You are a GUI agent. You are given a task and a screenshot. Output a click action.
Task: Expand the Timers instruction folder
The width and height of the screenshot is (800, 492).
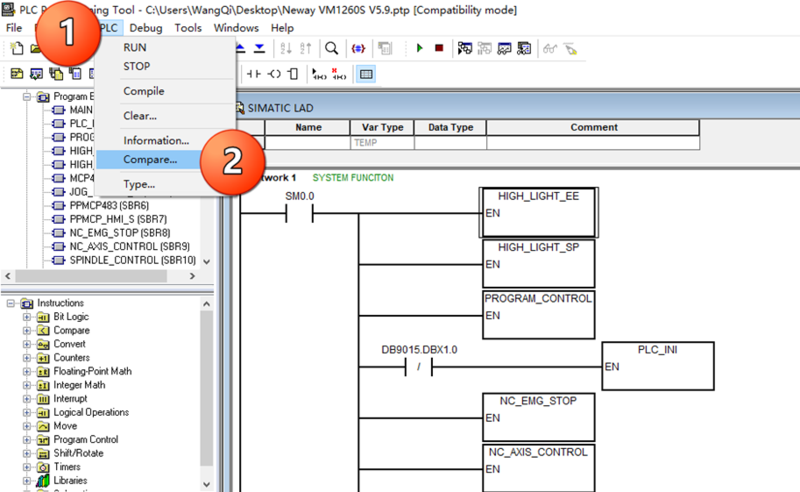[x=27, y=467]
